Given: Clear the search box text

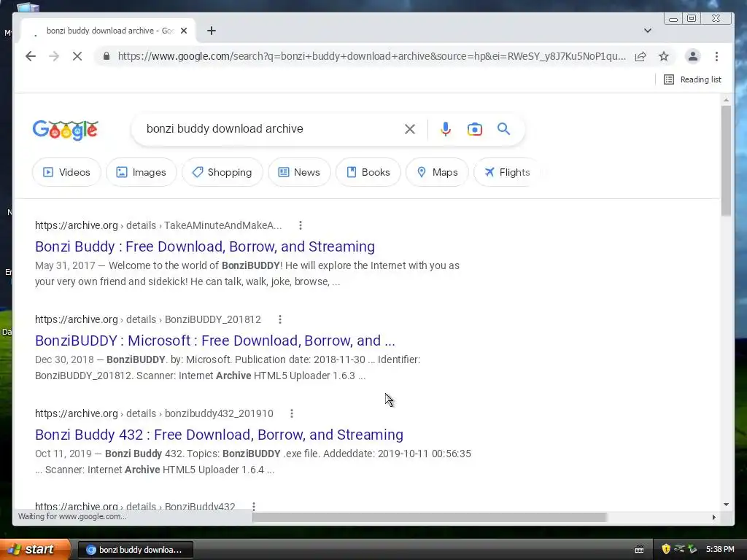Looking at the screenshot, I should [x=410, y=129].
